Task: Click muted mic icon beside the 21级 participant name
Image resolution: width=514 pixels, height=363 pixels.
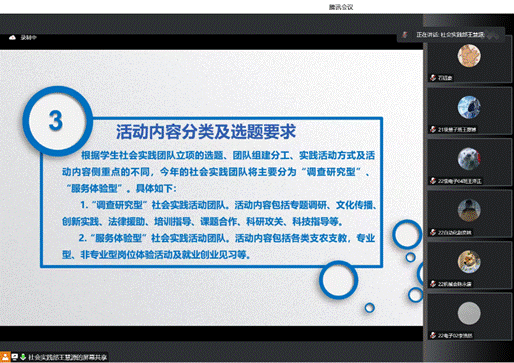Action: (433, 129)
